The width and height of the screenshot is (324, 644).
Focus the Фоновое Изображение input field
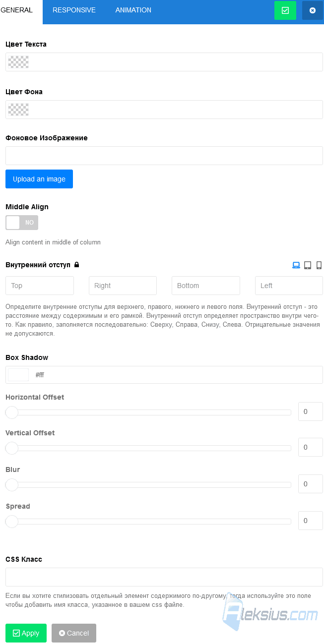164,156
